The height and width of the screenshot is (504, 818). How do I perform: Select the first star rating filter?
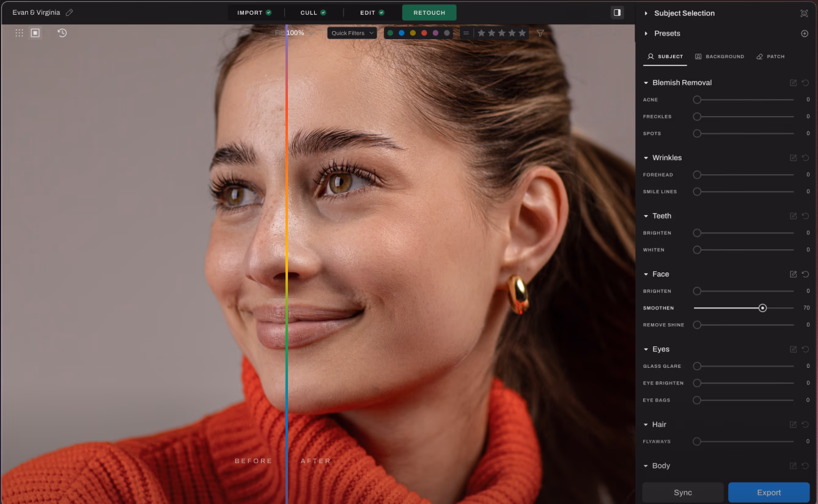click(481, 33)
